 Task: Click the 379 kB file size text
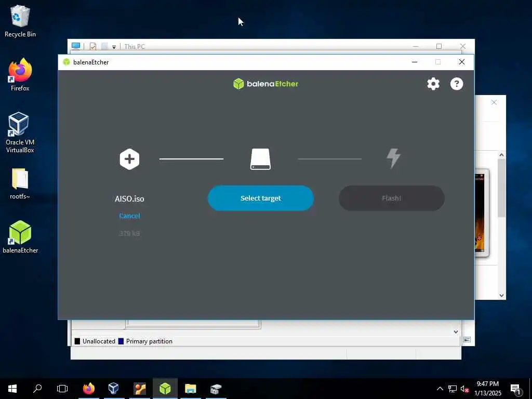[x=129, y=233]
